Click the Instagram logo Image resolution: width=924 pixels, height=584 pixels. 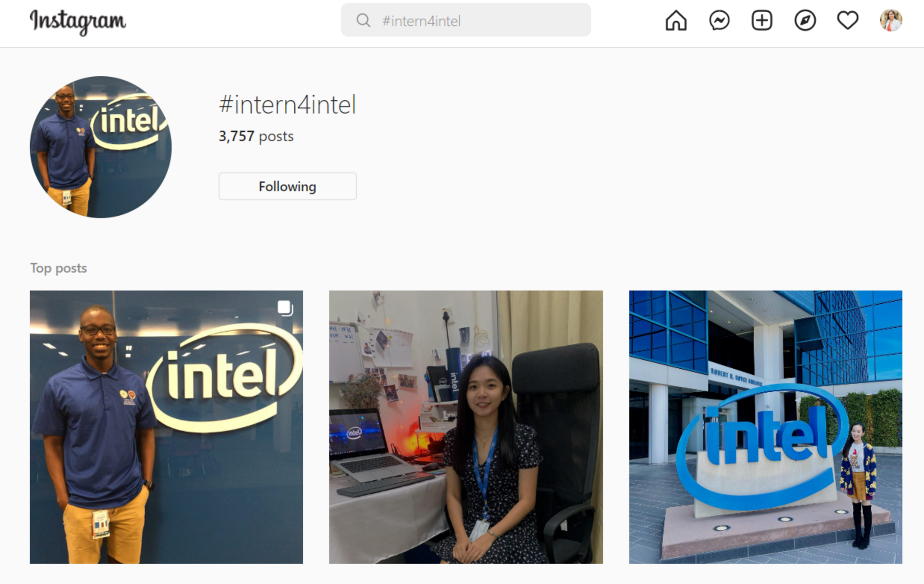point(78,22)
